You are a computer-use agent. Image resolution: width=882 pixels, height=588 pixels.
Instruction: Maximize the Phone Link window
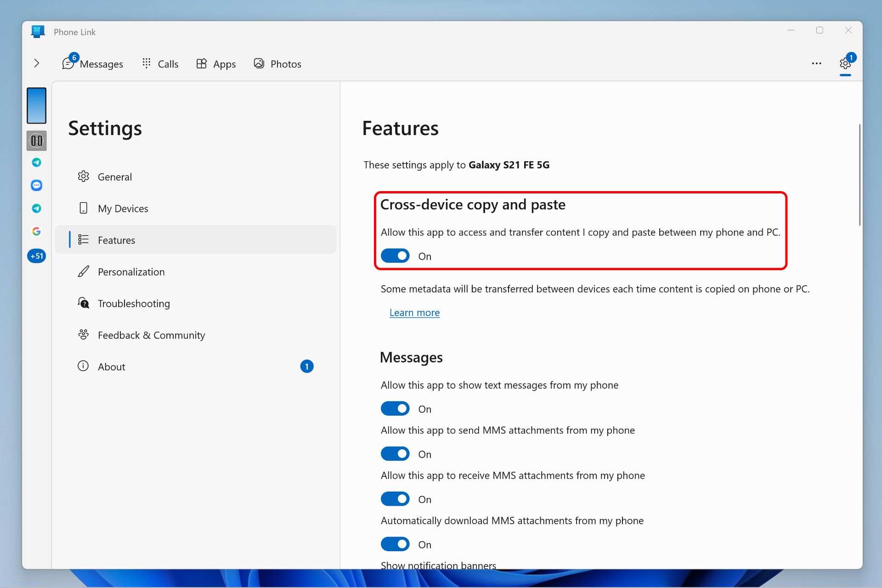820,30
